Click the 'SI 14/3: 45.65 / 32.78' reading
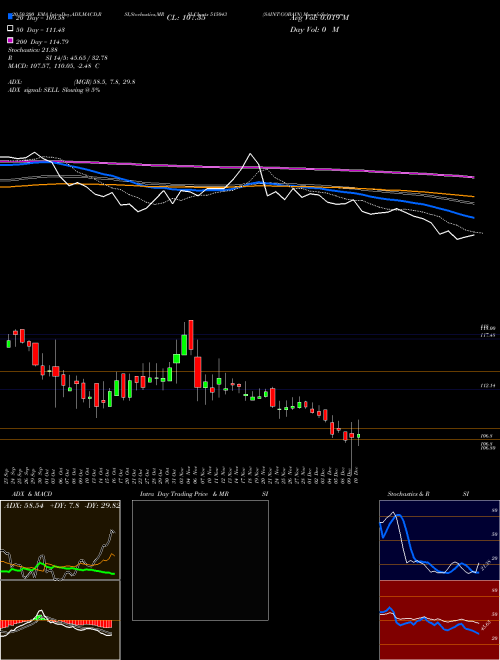The image size is (500, 660). pyautogui.click(x=77, y=58)
